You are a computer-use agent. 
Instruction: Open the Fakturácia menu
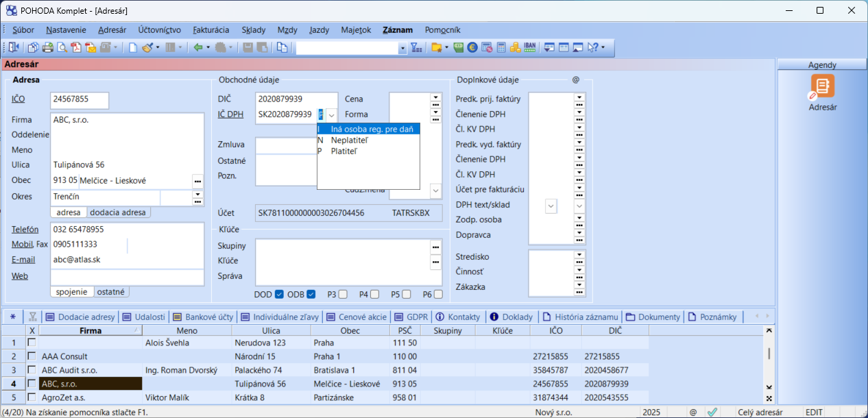[211, 30]
